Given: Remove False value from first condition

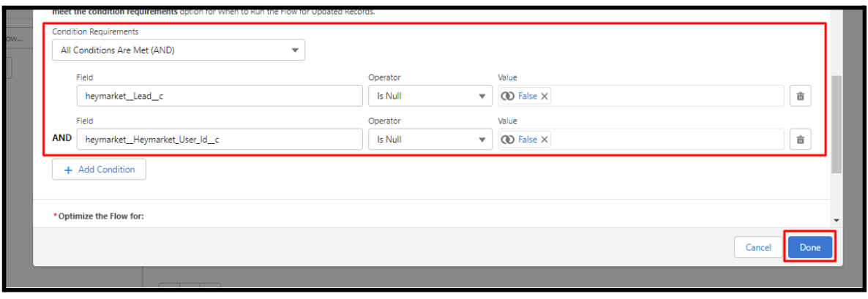Looking at the screenshot, I should (x=545, y=96).
